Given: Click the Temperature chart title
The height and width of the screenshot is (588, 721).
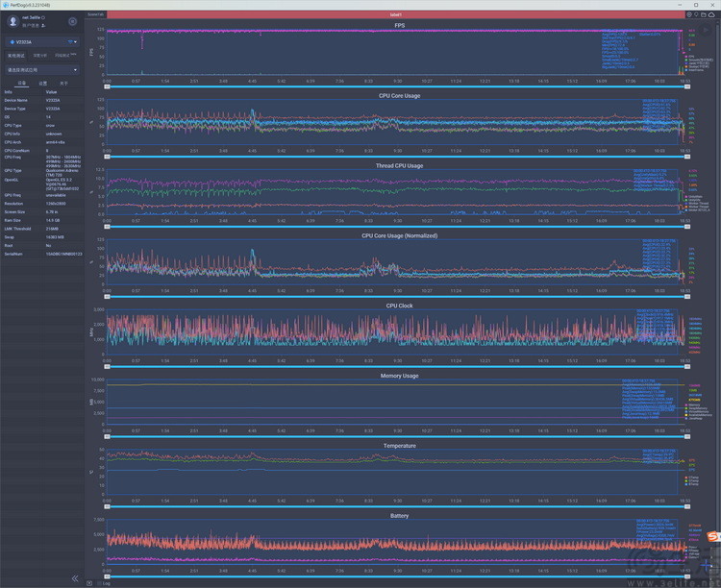Looking at the screenshot, I should 400,446.
